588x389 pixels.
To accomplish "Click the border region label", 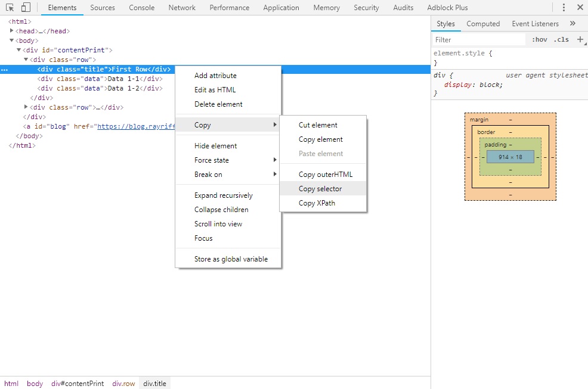I will click(x=486, y=132).
